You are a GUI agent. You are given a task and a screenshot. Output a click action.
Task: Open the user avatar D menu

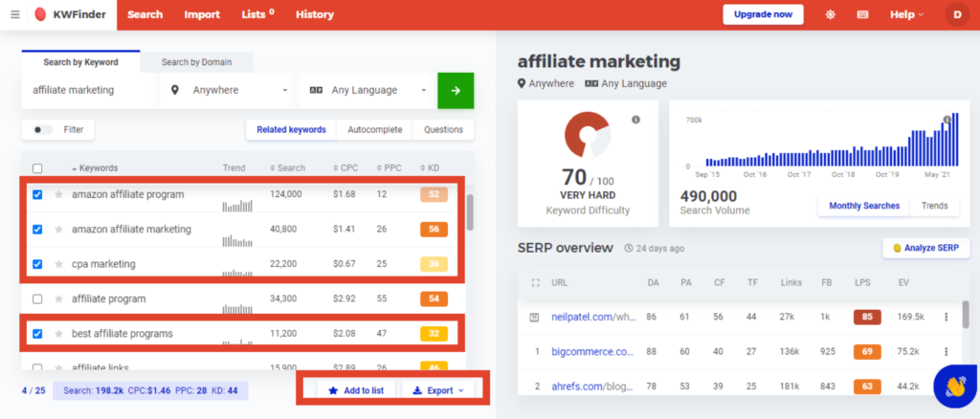(957, 15)
